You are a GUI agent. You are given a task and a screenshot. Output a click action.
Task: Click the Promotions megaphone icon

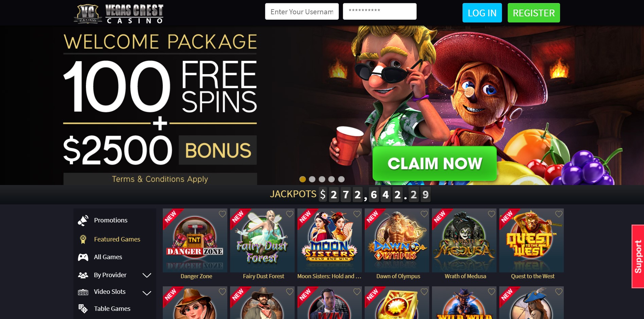coord(83,220)
